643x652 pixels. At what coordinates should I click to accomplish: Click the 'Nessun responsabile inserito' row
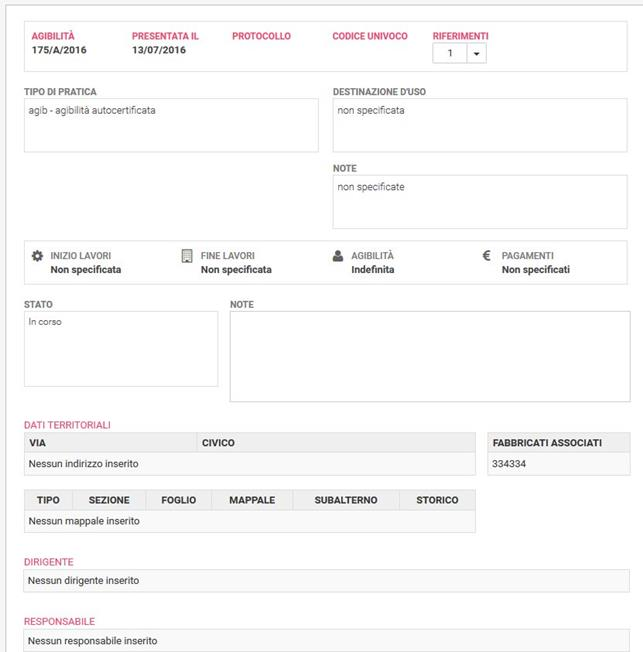326,640
